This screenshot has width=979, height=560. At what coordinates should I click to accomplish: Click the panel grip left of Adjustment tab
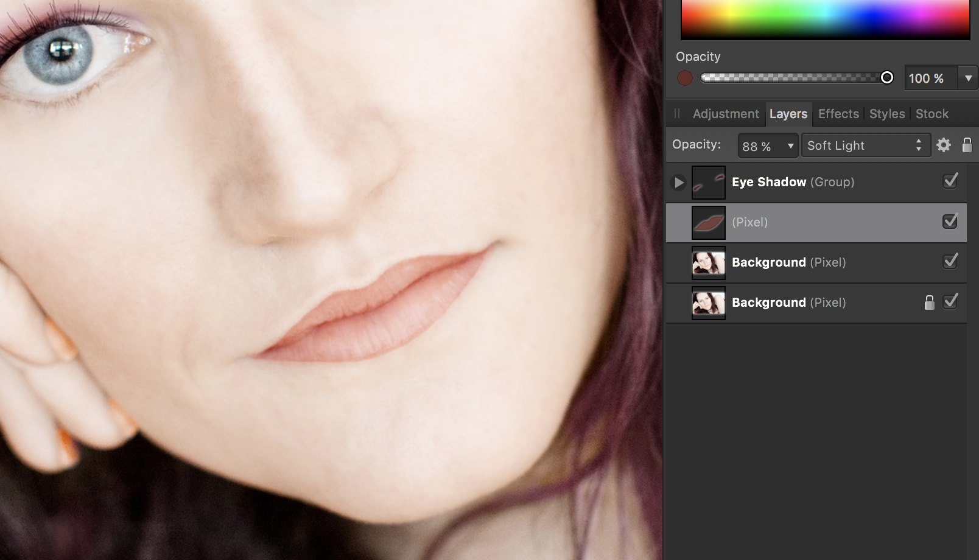click(676, 114)
